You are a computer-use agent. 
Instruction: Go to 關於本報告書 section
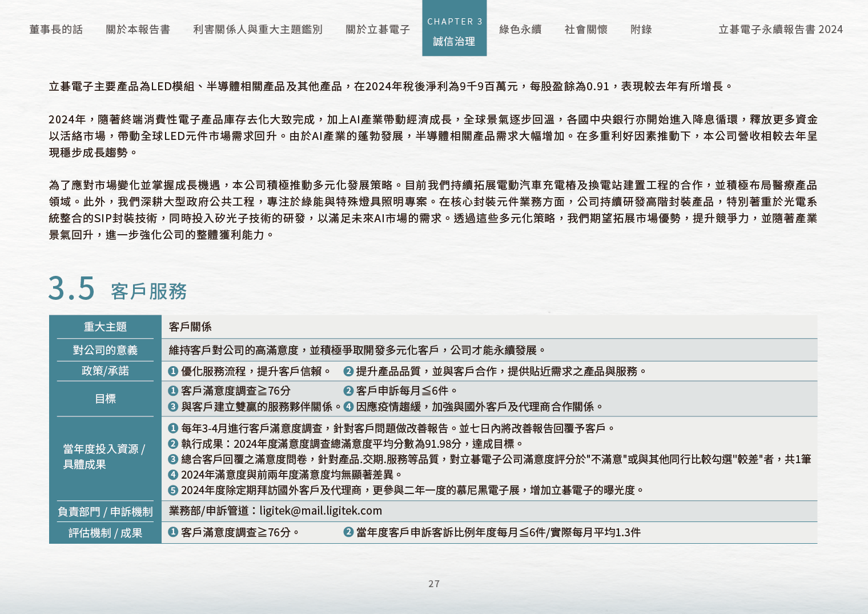point(138,29)
